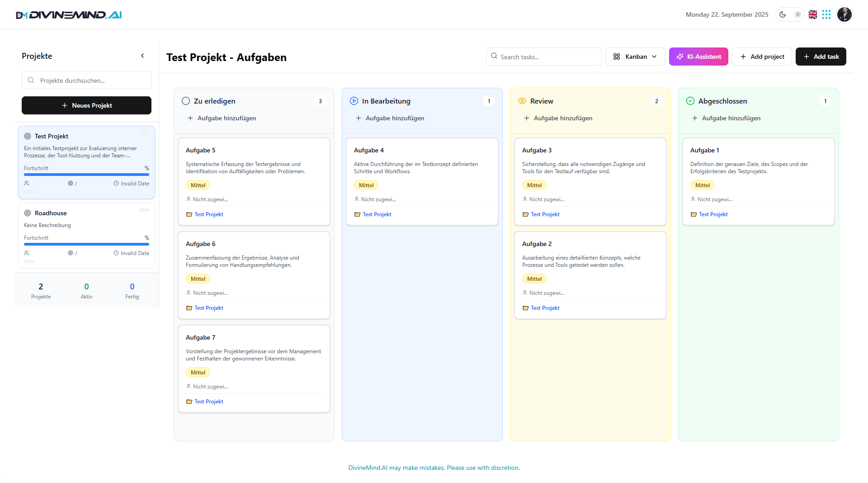Click the Add task button

click(x=821, y=57)
